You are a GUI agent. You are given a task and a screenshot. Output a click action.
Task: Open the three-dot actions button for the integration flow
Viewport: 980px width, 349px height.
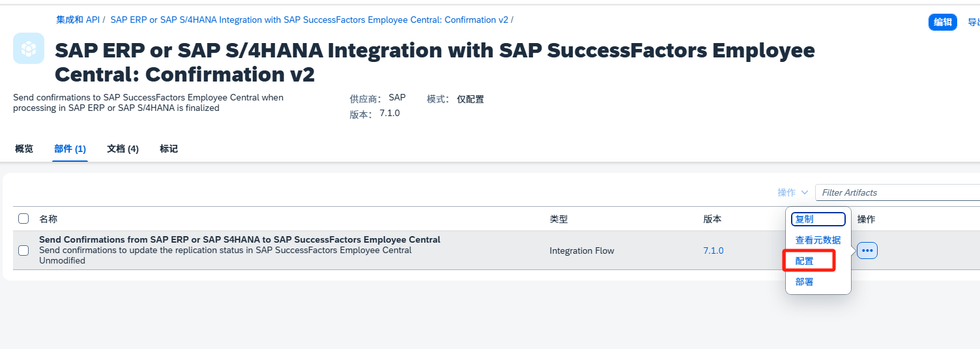point(867,250)
